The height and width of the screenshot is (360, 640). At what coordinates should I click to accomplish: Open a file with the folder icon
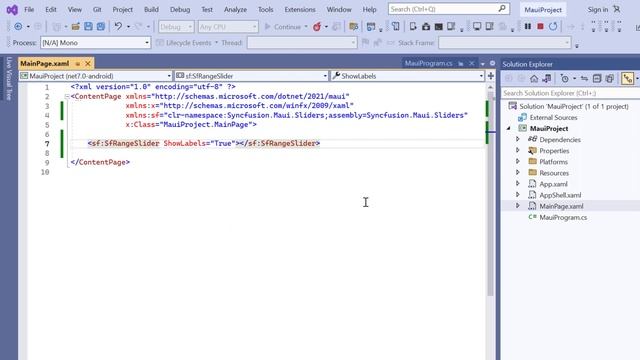(x=76, y=27)
